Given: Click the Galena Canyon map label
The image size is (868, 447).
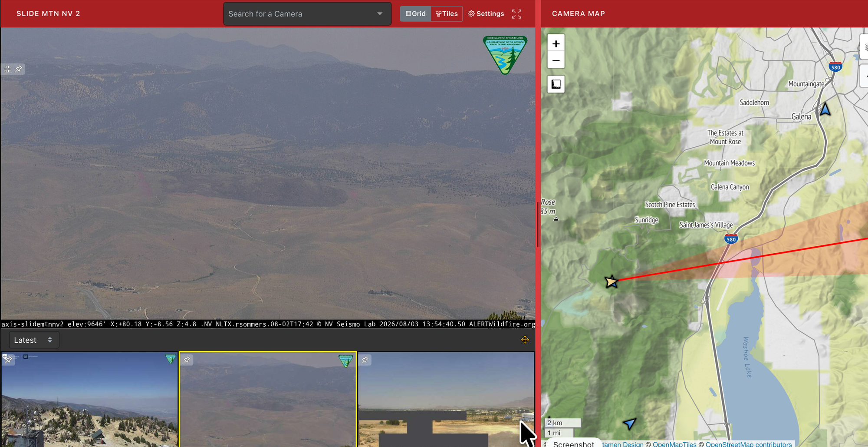Looking at the screenshot, I should (x=730, y=187).
